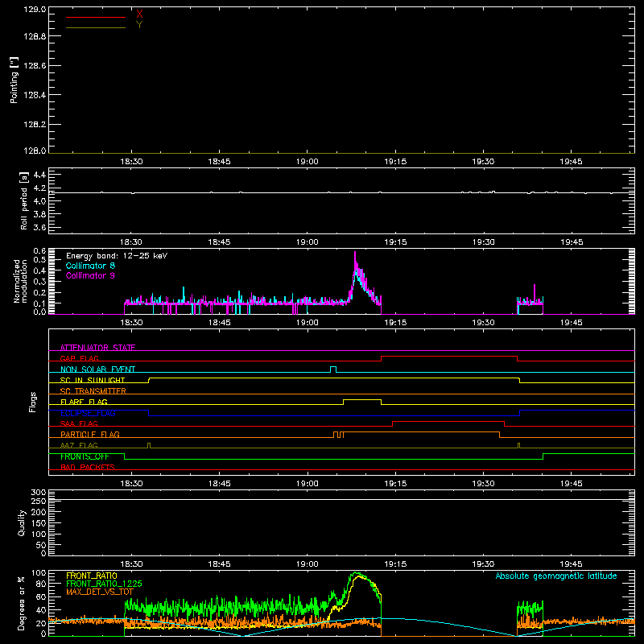Click the 250 quality tick value
644x644 pixels.
tap(39, 502)
